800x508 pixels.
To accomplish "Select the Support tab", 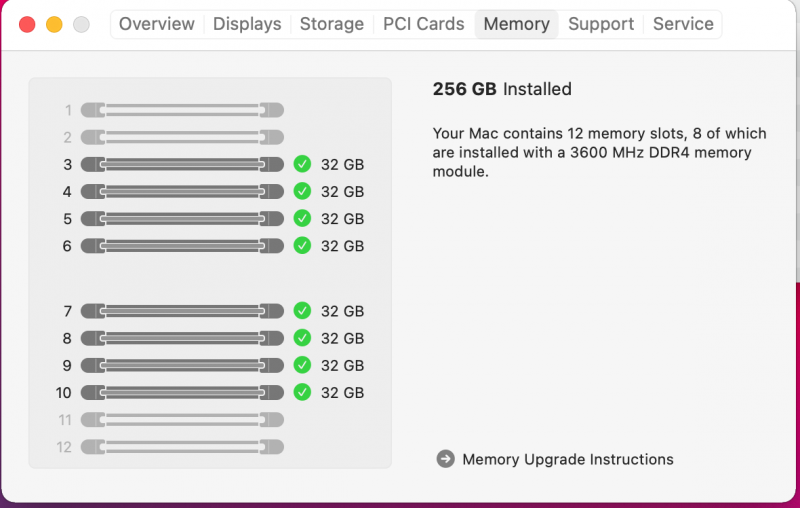I will tap(601, 24).
